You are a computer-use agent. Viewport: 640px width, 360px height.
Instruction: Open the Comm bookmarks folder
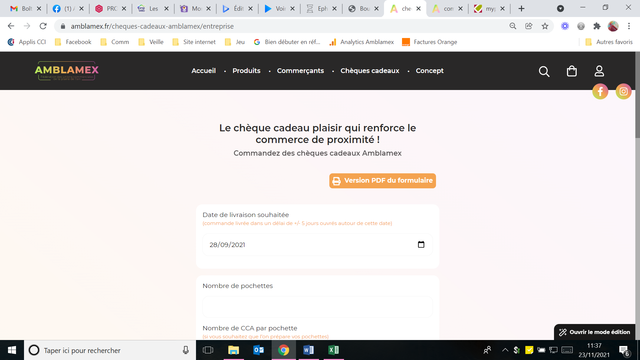pyautogui.click(x=115, y=42)
